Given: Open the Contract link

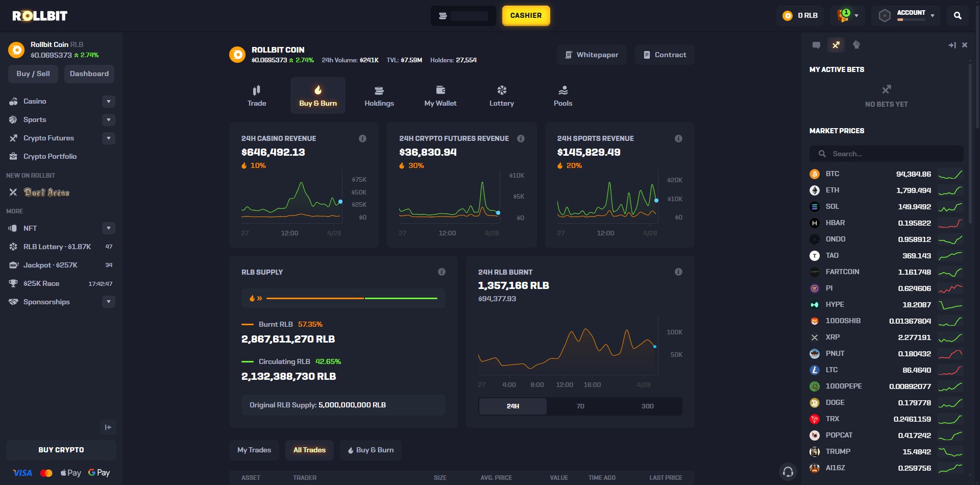Looking at the screenshot, I should [x=665, y=55].
